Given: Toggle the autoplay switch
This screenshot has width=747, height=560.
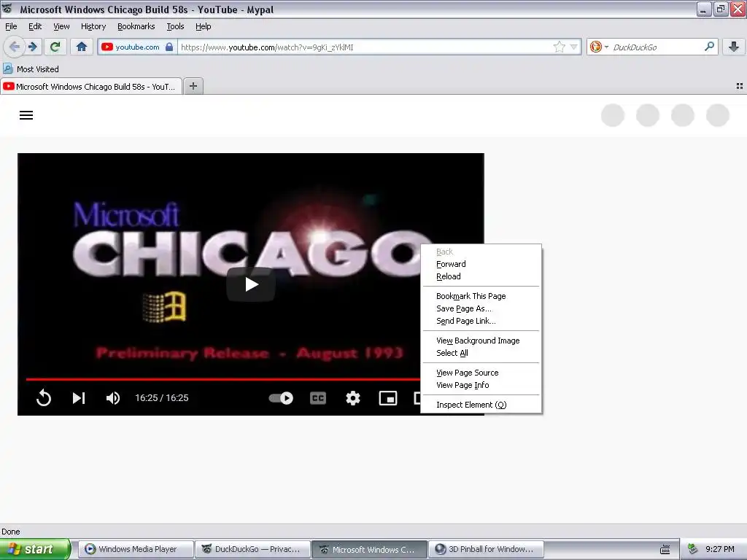Looking at the screenshot, I should 281,397.
